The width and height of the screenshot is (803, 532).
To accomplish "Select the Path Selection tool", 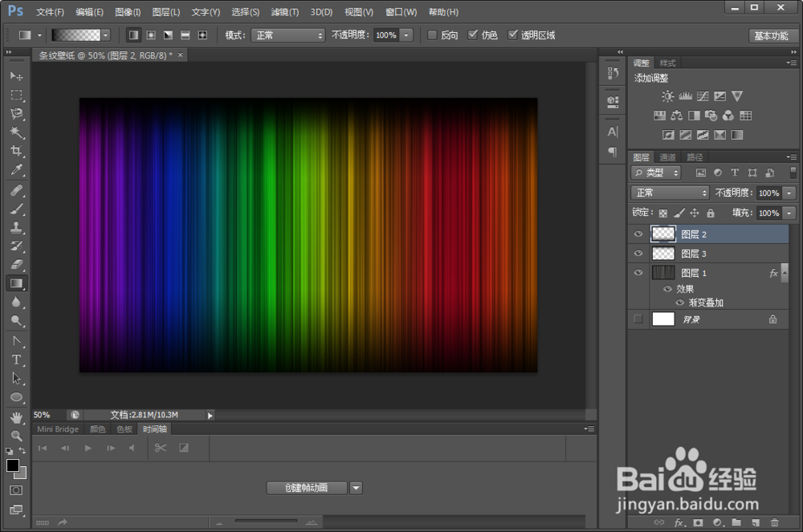I will (x=16, y=379).
